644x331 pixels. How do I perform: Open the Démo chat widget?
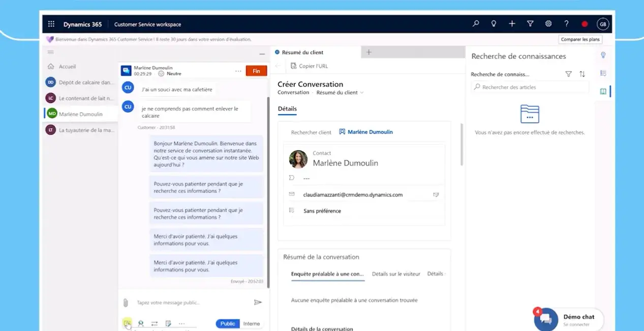[x=568, y=319]
